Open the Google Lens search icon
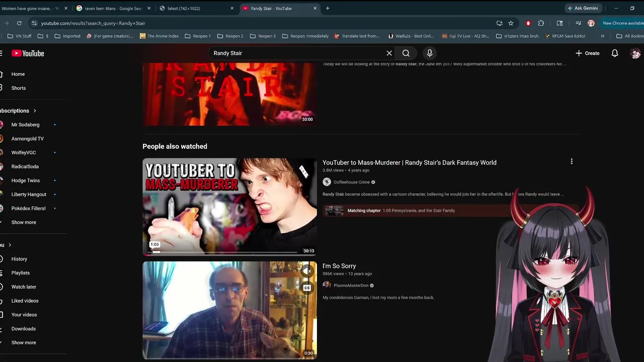 click(559, 23)
